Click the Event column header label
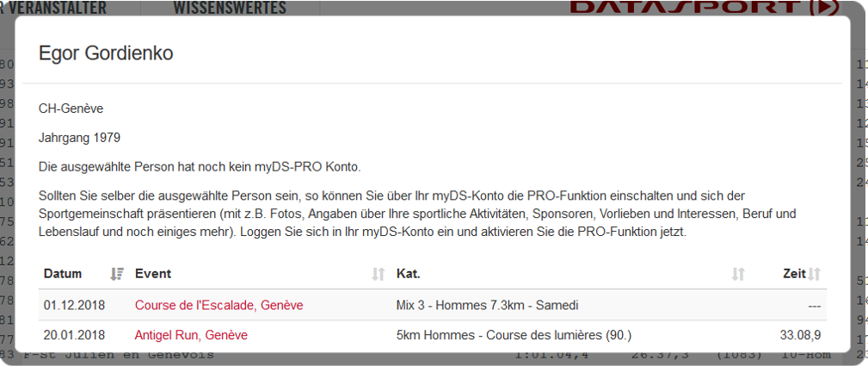This screenshot has width=868, height=366. pyautogui.click(x=153, y=273)
